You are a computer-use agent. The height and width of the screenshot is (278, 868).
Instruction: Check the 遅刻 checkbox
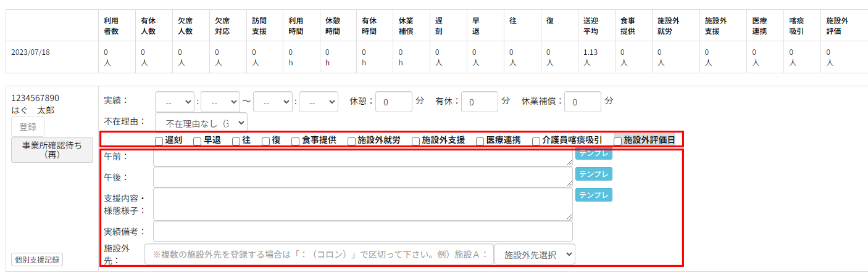tap(159, 141)
